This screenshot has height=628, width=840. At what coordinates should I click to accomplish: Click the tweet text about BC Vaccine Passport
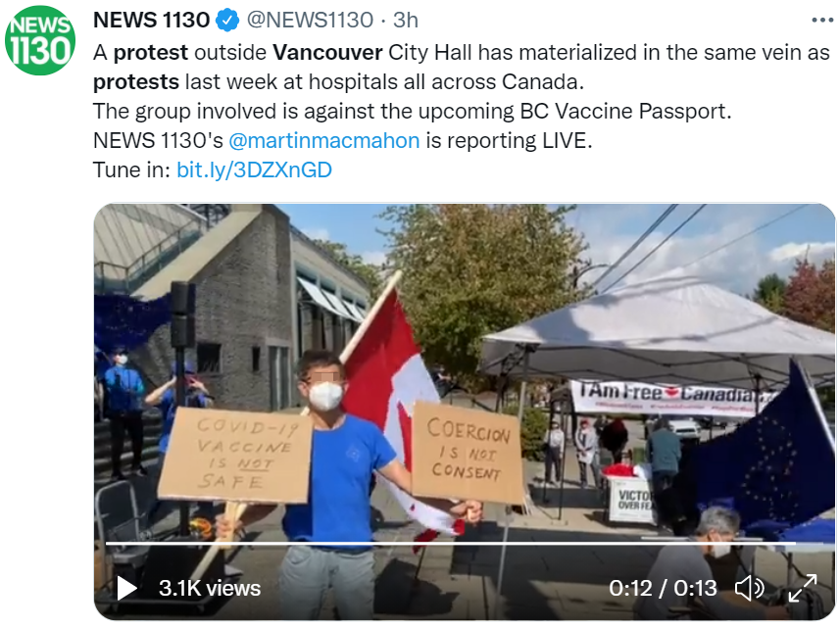[412, 112]
